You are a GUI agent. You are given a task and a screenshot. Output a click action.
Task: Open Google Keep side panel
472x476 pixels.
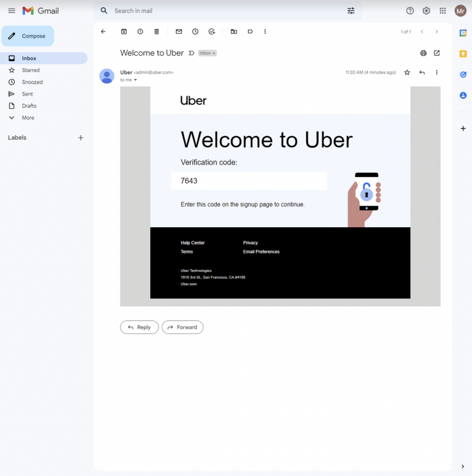pyautogui.click(x=463, y=54)
